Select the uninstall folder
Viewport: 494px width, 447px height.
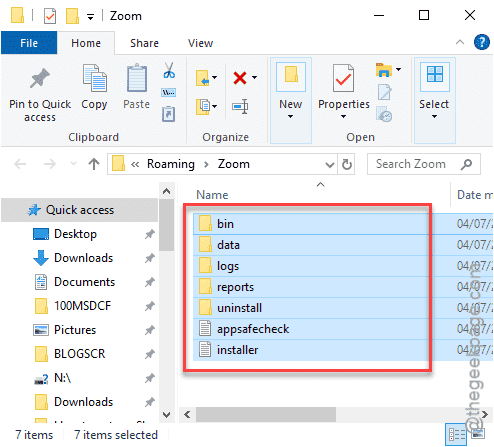point(239,308)
